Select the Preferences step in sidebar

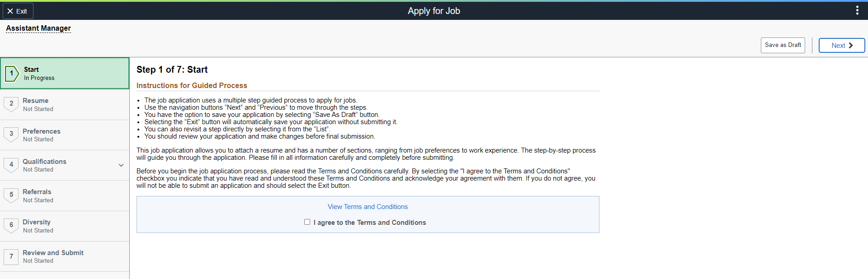65,135
